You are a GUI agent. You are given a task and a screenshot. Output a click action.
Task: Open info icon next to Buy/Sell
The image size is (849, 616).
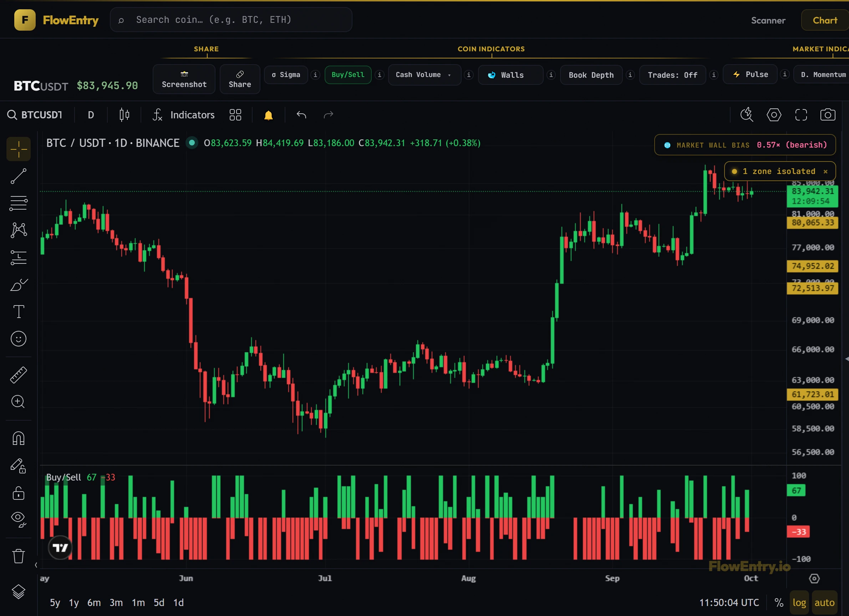click(380, 75)
